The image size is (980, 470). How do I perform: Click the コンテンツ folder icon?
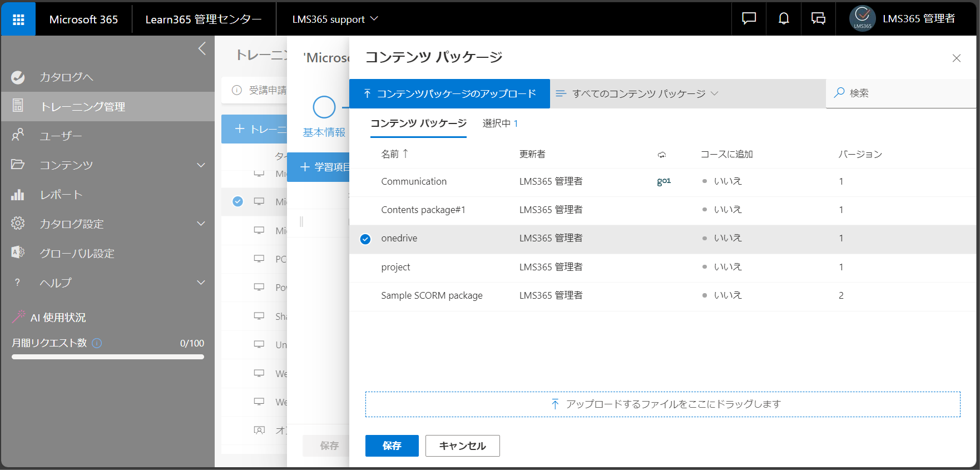tap(18, 164)
